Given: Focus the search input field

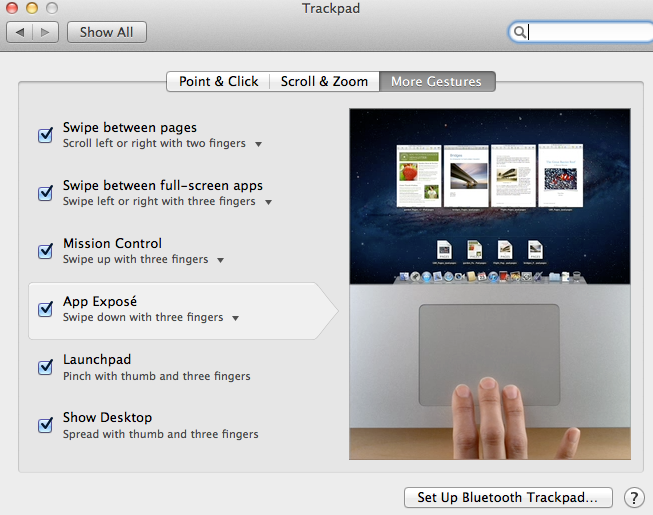Looking at the screenshot, I should point(583,32).
